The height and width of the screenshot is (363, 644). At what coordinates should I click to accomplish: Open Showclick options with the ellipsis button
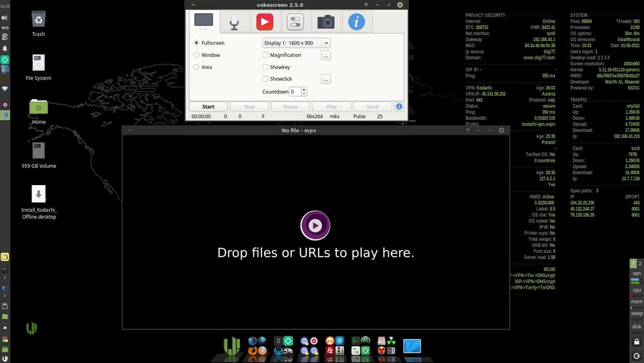[x=326, y=79]
